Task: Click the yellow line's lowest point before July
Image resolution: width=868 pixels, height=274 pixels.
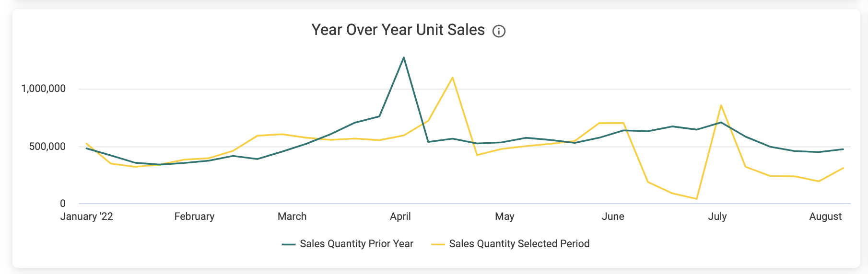Action: pyautogui.click(x=696, y=199)
